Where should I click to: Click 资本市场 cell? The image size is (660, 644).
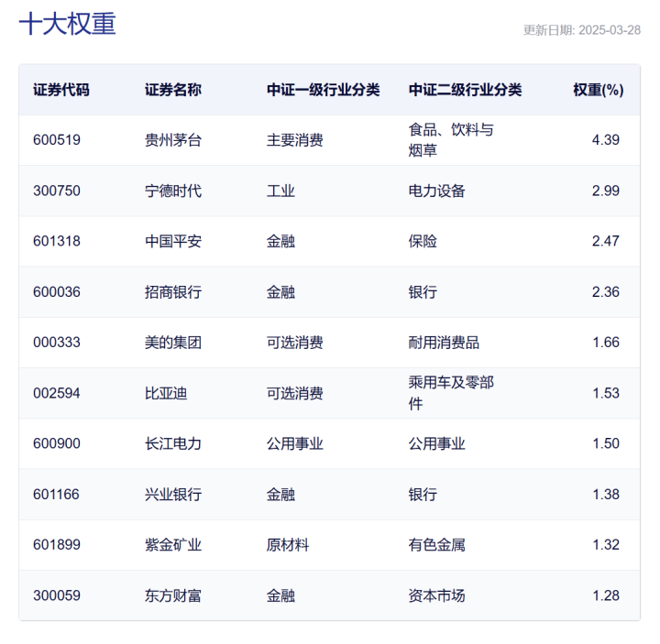pos(436,595)
